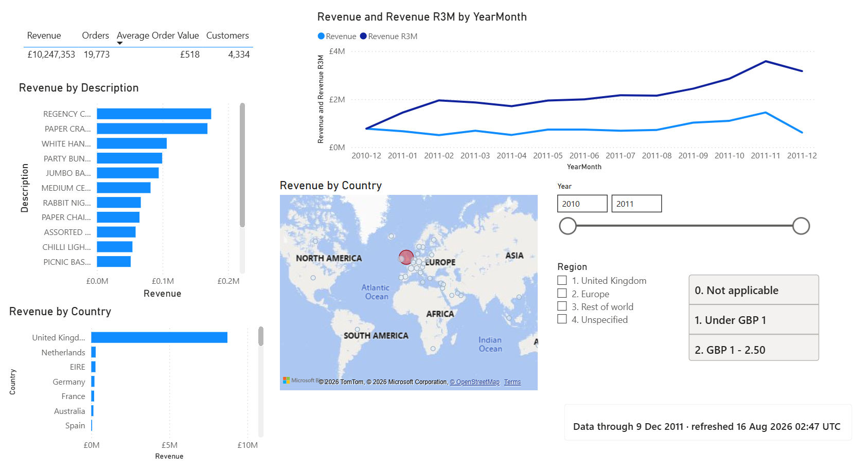This screenshot has width=868, height=471.
Task: Select the United Kingdom country bar
Action: coord(160,337)
